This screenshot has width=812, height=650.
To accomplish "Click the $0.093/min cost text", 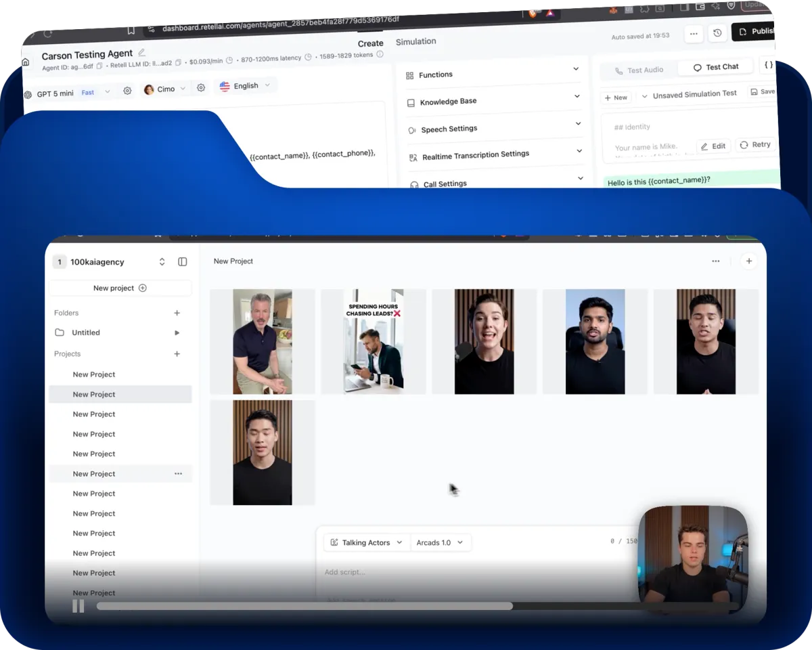I will pyautogui.click(x=206, y=61).
